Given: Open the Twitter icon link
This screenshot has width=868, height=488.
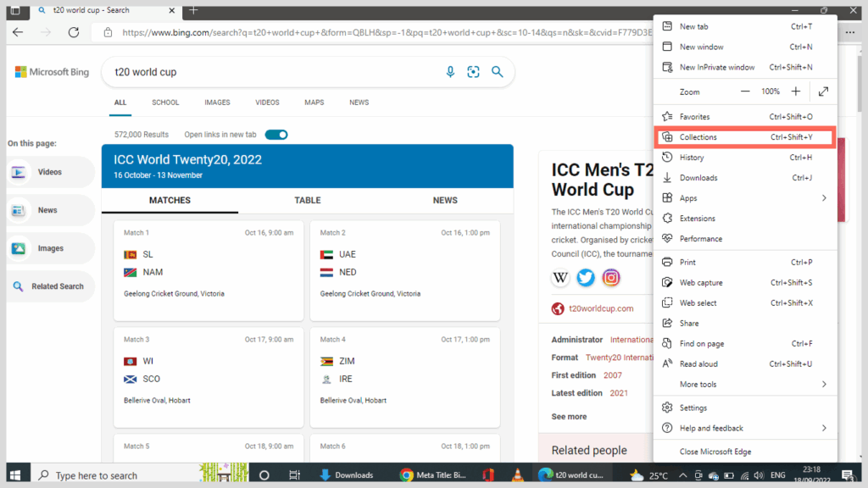Looking at the screenshot, I should (586, 278).
